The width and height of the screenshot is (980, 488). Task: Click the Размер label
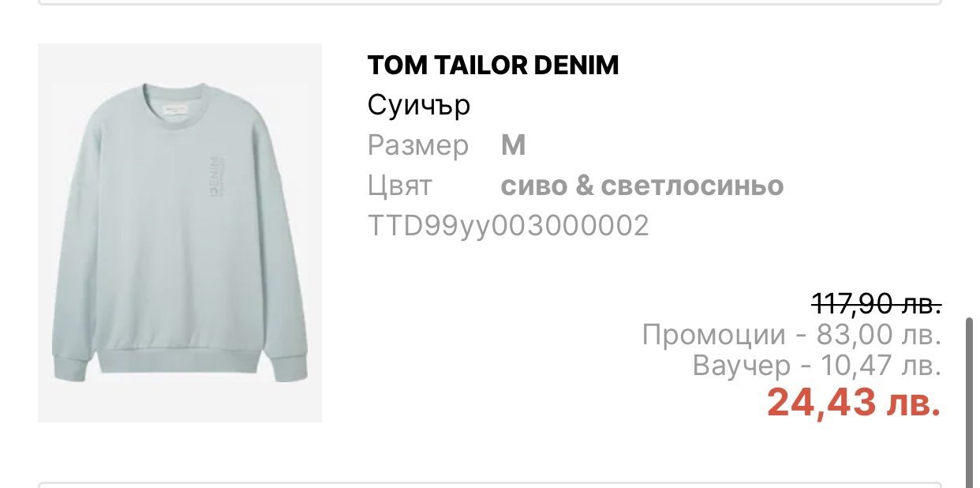coord(418,146)
